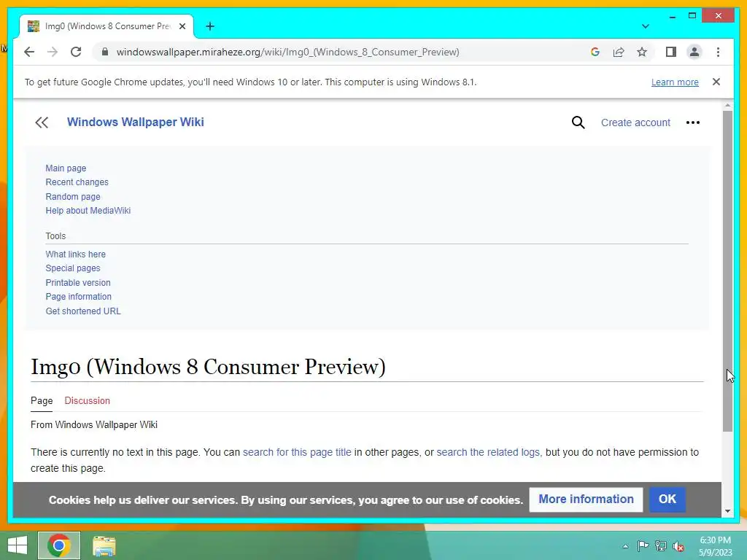Image resolution: width=747 pixels, height=560 pixels.
Task: Open a new tab with plus button
Action: click(210, 26)
